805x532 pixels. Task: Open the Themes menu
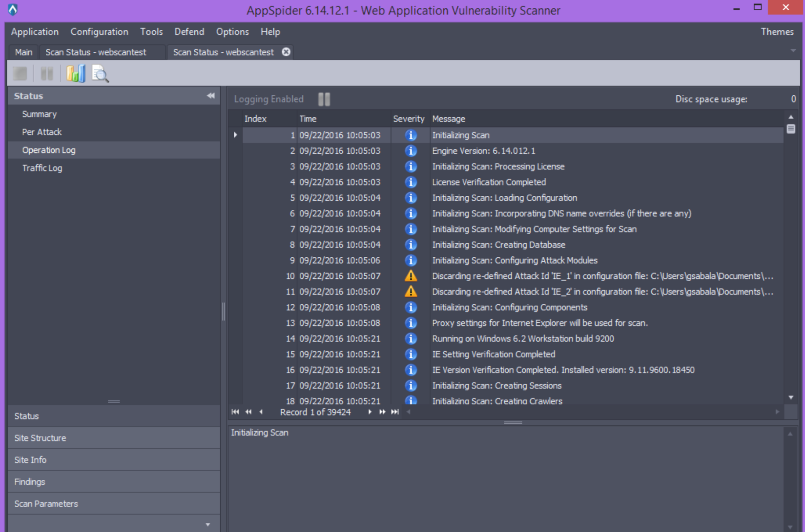777,32
